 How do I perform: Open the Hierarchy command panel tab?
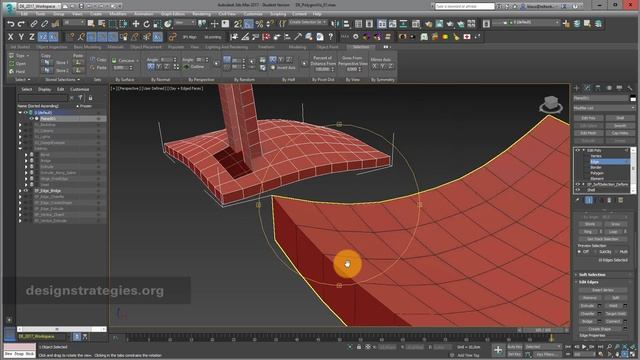pos(598,88)
